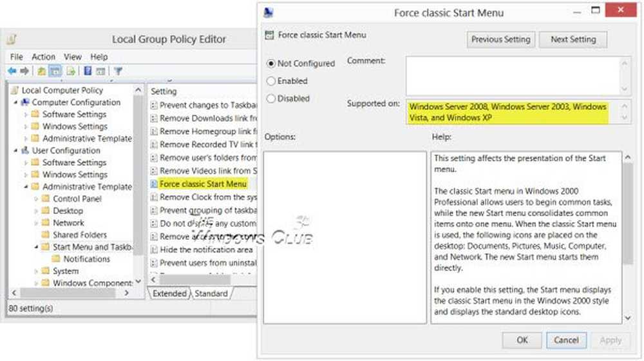
Task: Click the policy icon beside Prevent changes to Taskbar
Action: tap(154, 105)
